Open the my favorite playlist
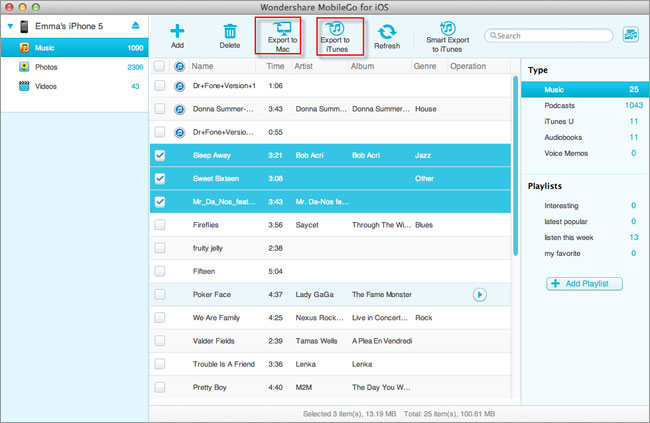The image size is (650, 423). [583, 253]
